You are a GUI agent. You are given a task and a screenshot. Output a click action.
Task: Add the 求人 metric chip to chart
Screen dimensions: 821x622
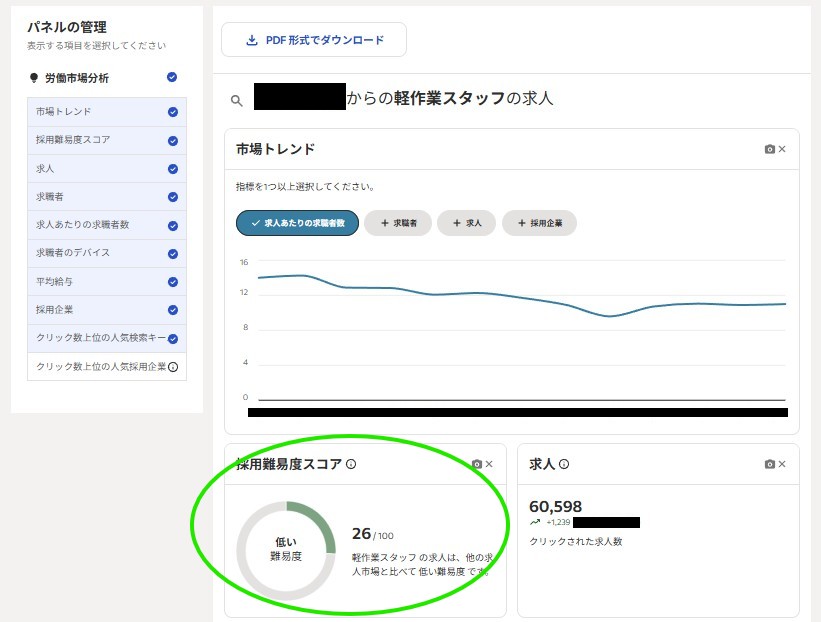[467, 223]
